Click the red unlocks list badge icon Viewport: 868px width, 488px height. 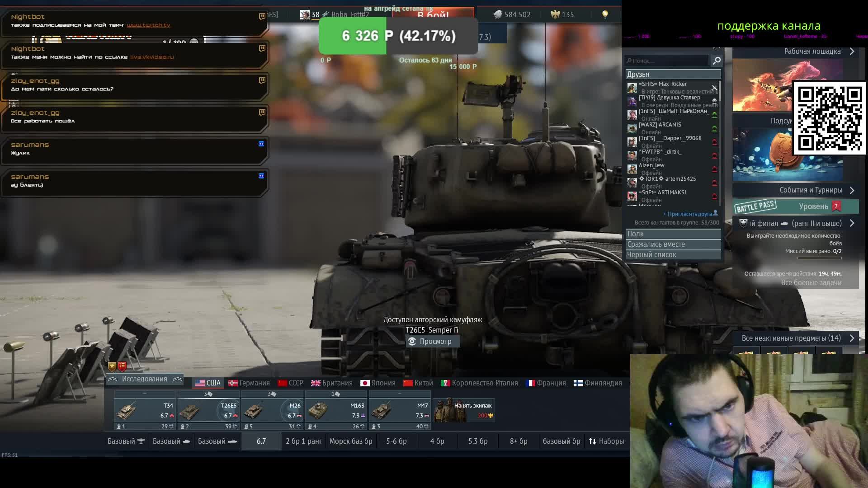point(122,366)
